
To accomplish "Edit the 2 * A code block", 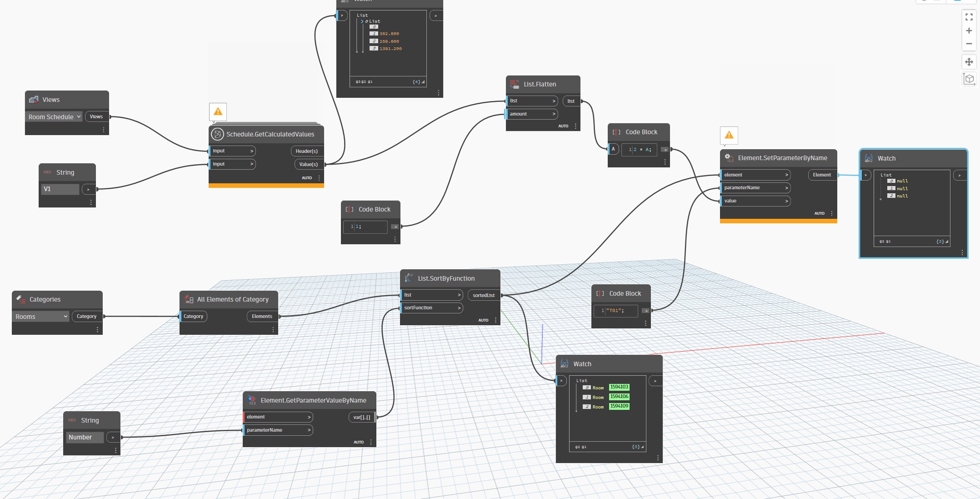I will [639, 150].
